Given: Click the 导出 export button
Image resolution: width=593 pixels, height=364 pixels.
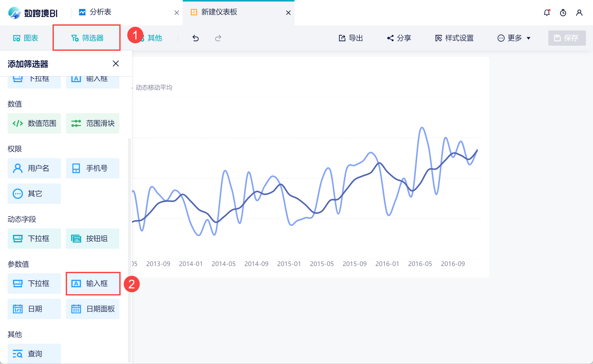Looking at the screenshot, I should click(351, 38).
